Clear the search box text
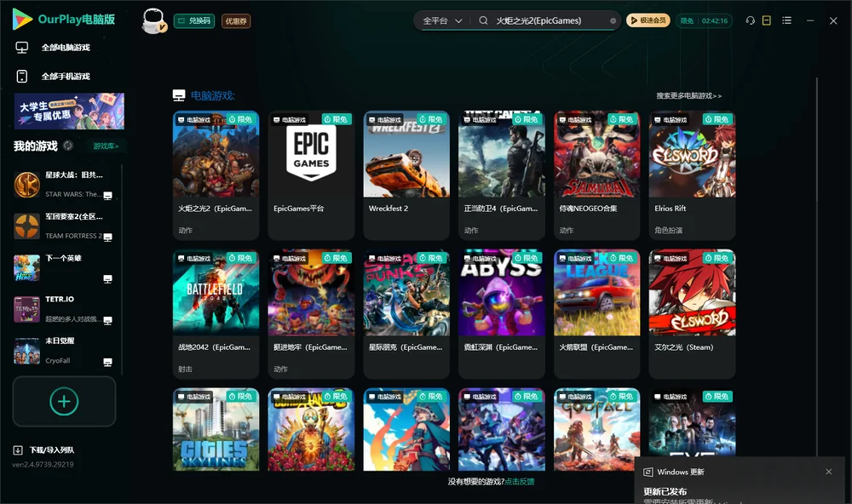 (x=613, y=21)
